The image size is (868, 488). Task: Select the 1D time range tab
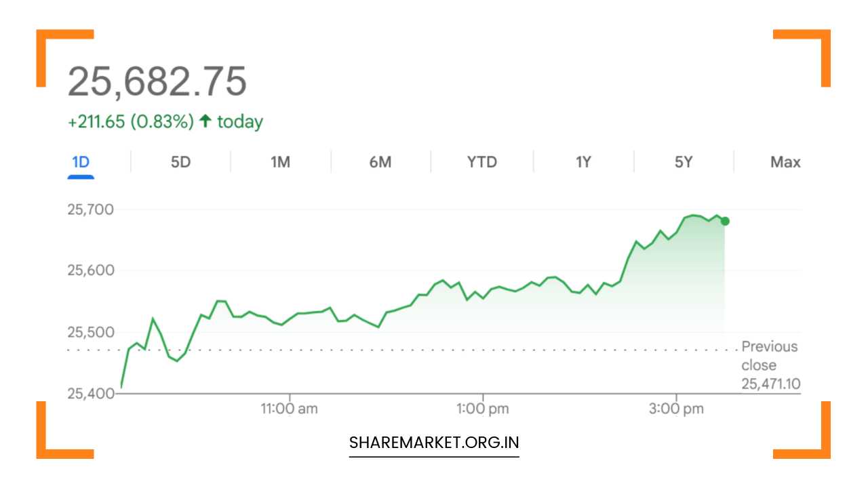pyautogui.click(x=82, y=162)
